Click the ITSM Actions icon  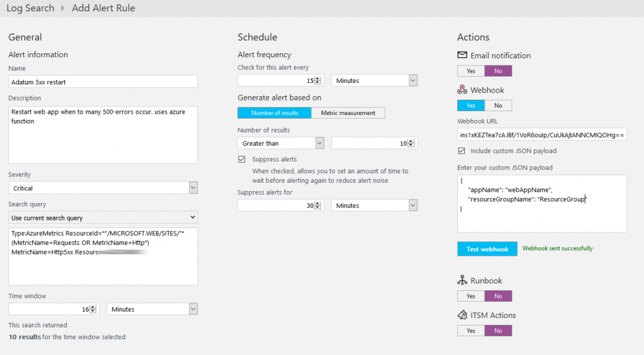click(x=462, y=315)
